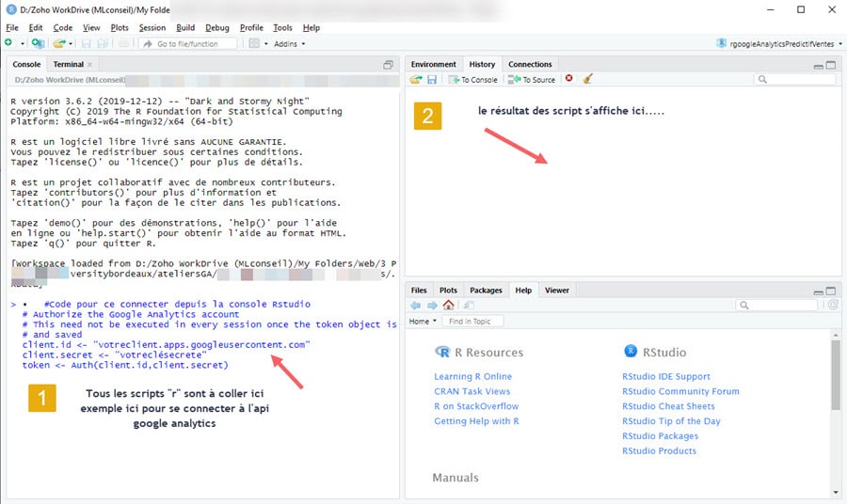Open the View menu
This screenshot has height=504, width=847.
(x=91, y=27)
